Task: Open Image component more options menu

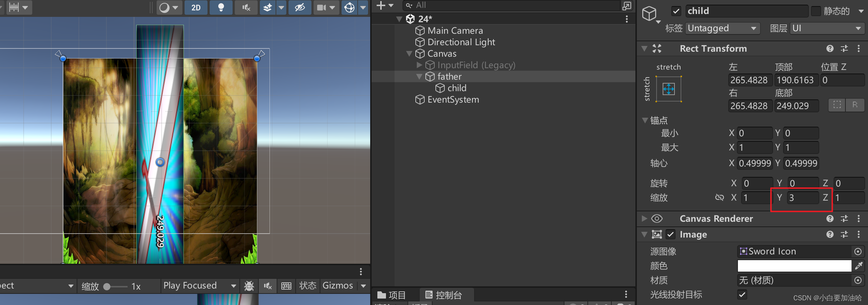Action: click(x=859, y=234)
